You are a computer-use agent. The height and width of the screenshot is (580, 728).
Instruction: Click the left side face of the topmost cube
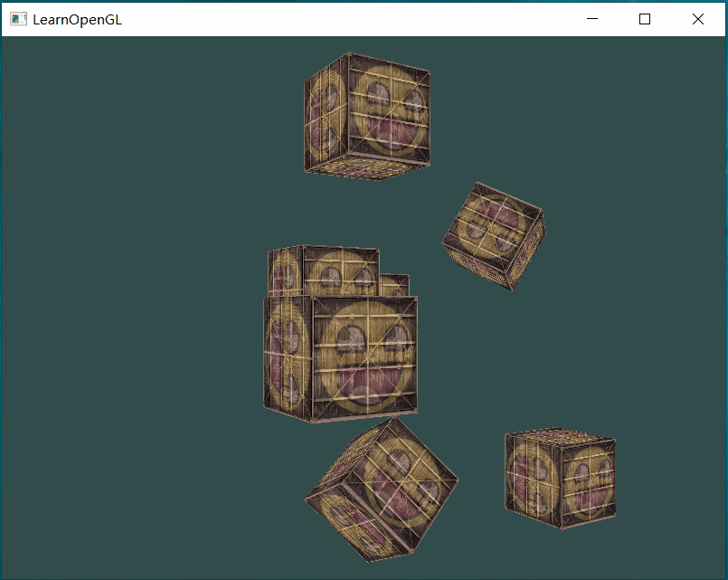326,116
